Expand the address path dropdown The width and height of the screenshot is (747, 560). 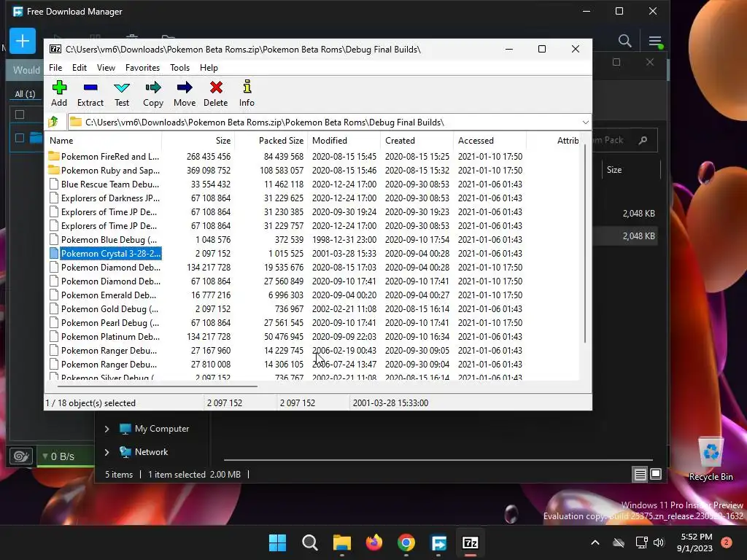(586, 122)
